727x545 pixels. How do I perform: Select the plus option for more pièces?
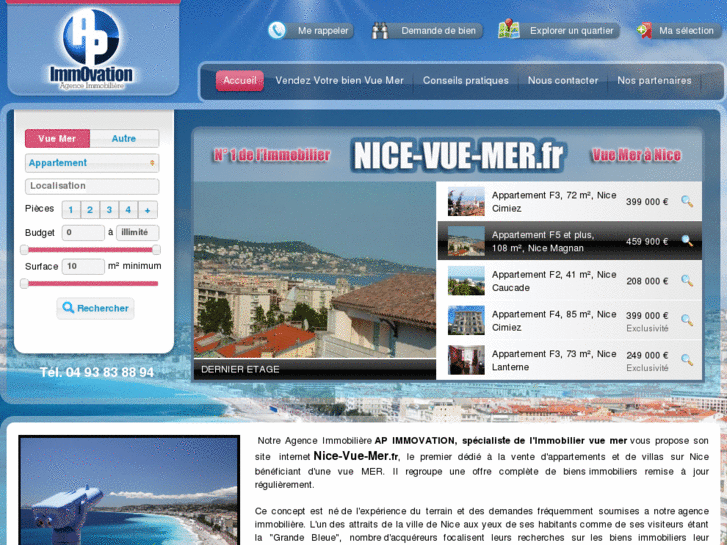pyautogui.click(x=148, y=210)
